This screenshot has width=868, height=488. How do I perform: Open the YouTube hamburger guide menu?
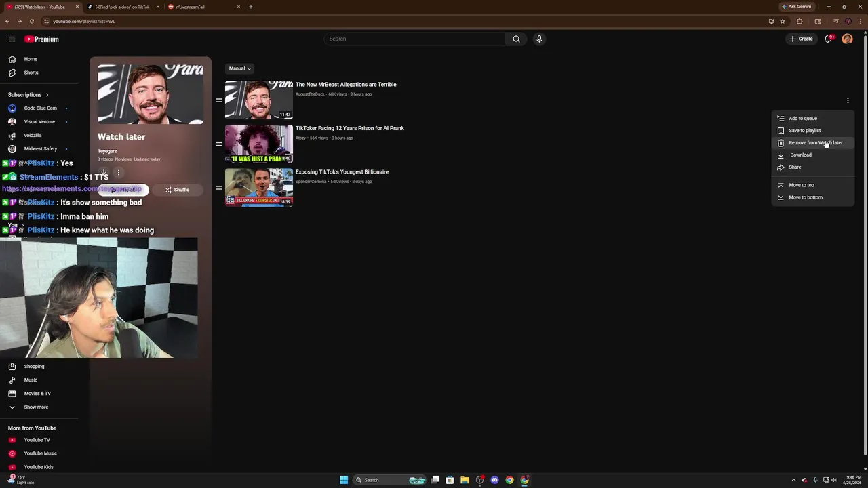(x=12, y=39)
